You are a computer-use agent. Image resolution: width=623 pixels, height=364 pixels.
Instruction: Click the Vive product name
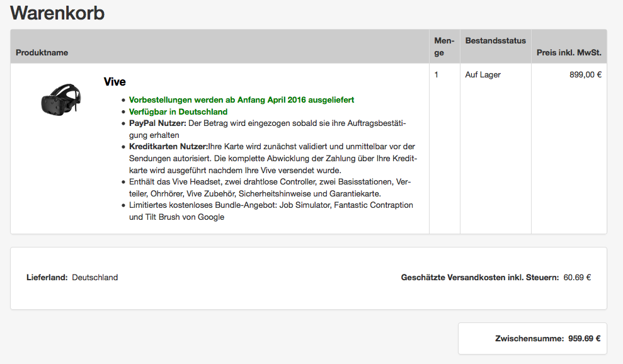pos(115,81)
